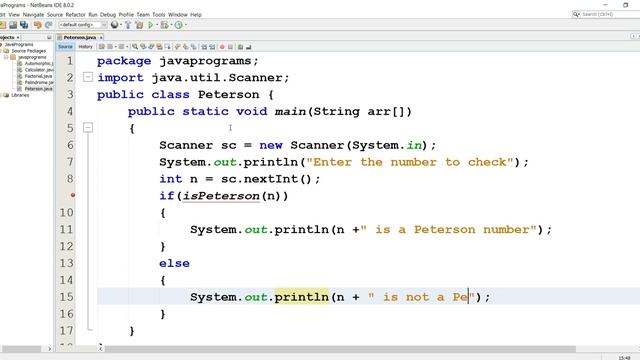Click the Uncomment lines icon

coord(248,47)
